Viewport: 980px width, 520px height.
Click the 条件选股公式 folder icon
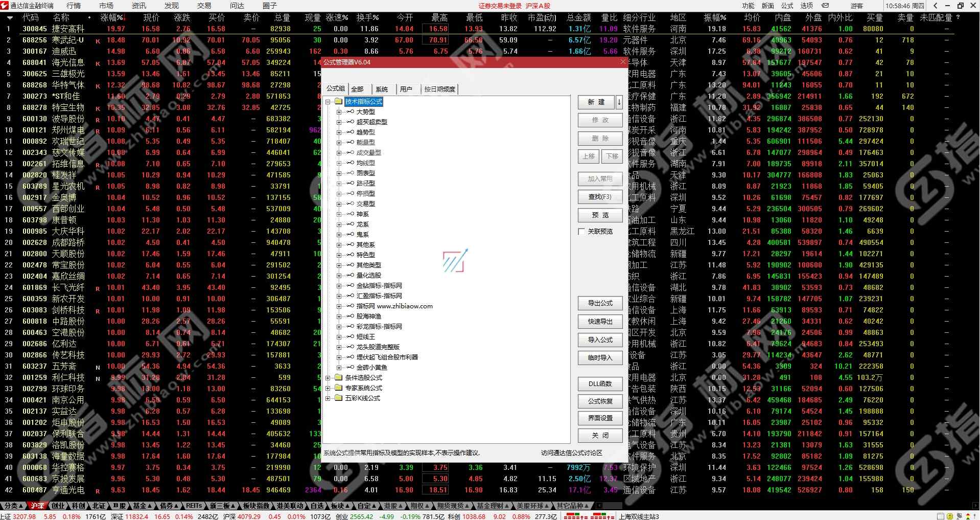tap(338, 378)
